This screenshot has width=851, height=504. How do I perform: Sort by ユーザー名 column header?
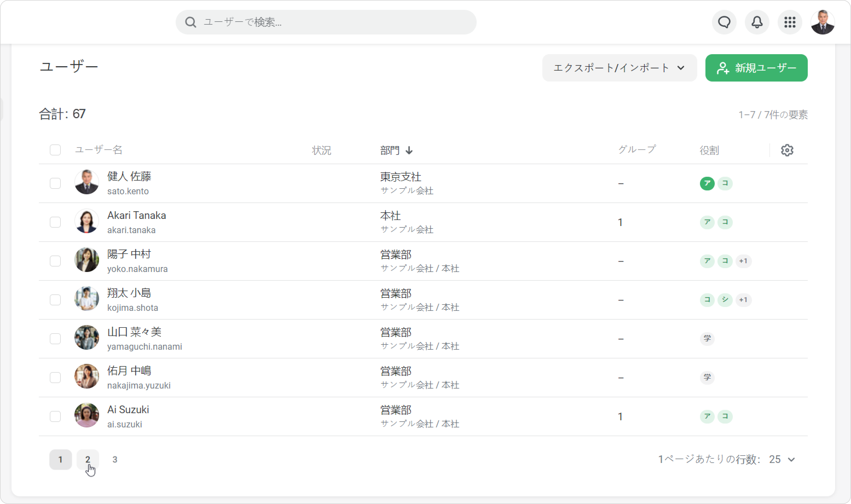coord(99,150)
